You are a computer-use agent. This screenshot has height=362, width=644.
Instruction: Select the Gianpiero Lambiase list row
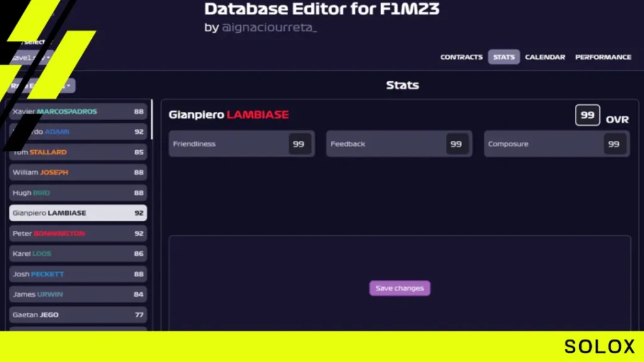pyautogui.click(x=78, y=213)
